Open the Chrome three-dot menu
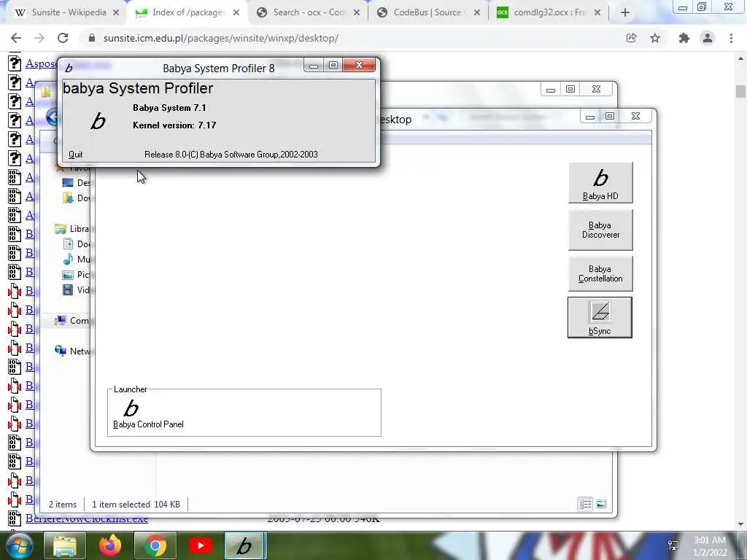The image size is (747, 560). pyautogui.click(x=731, y=38)
